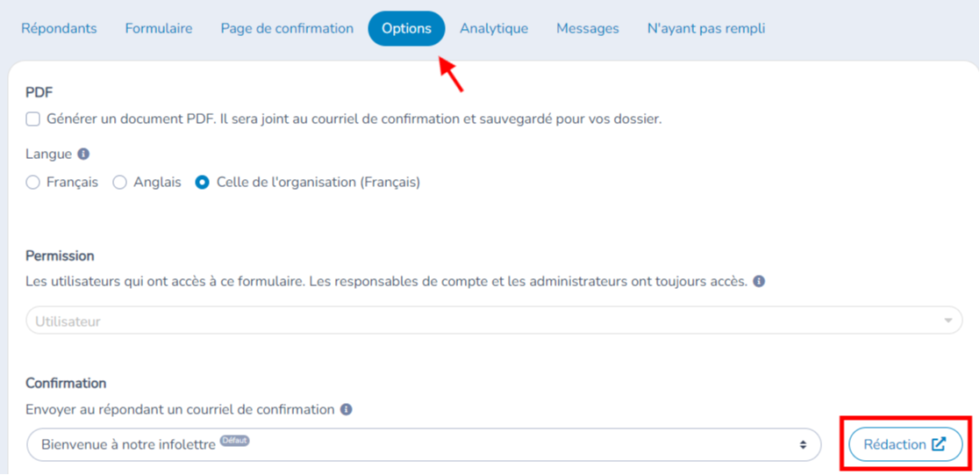
Task: Choose Celle de l'organisation (Français) radio option
Action: tap(202, 183)
